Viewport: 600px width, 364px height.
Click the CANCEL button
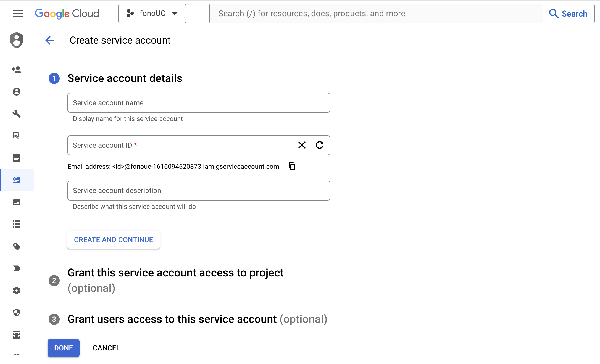(106, 348)
